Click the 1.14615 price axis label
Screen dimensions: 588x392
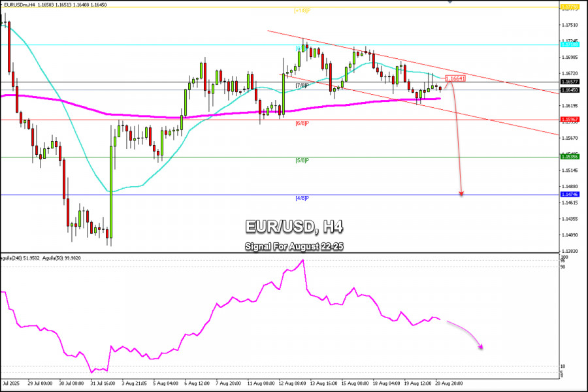[570, 203]
